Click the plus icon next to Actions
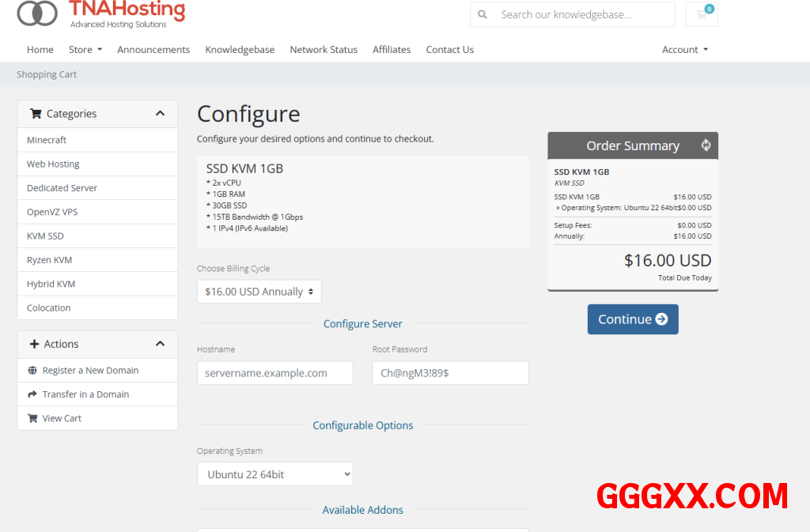This screenshot has height=532, width=810. tap(34, 344)
